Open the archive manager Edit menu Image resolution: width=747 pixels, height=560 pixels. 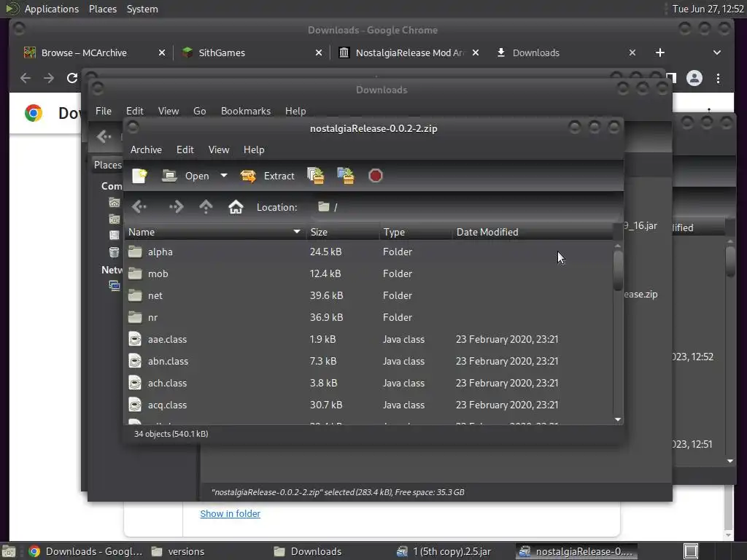(185, 149)
